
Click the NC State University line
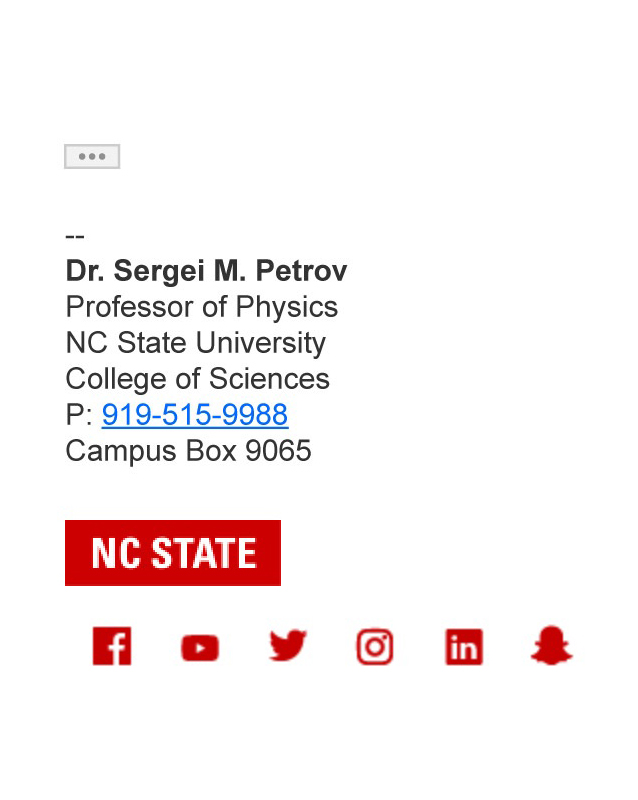[195, 343]
